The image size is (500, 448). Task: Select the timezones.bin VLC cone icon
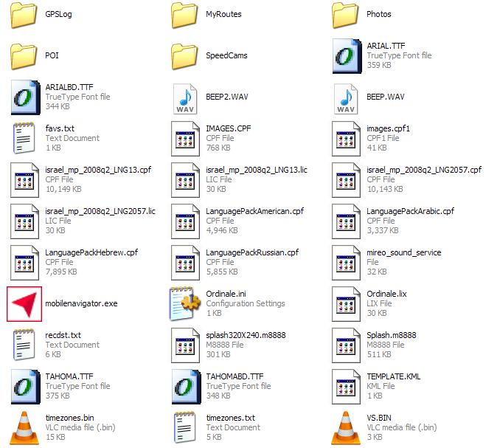pos(24,428)
